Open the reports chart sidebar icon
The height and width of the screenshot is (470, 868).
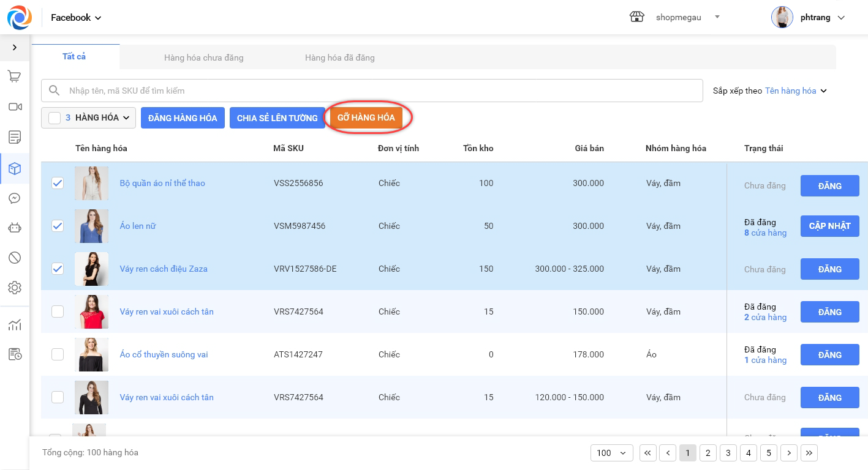pos(15,325)
